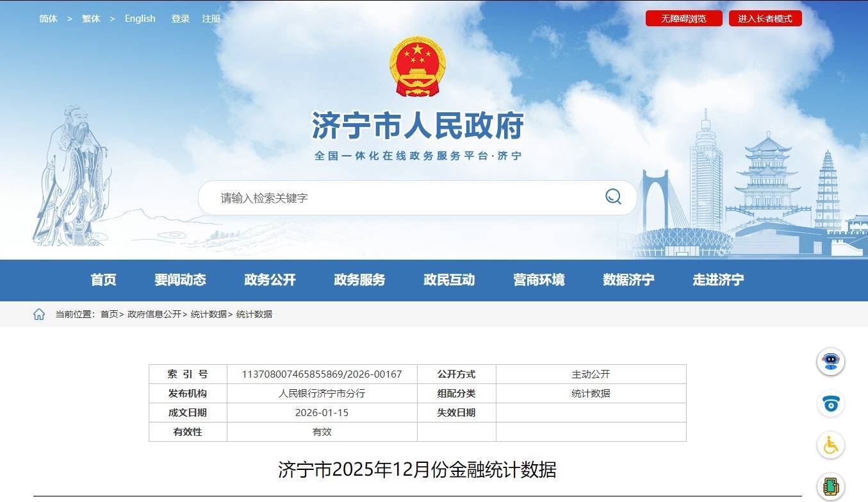Open the 走进济宁 menu item
The image size is (868, 502).
[x=718, y=280]
